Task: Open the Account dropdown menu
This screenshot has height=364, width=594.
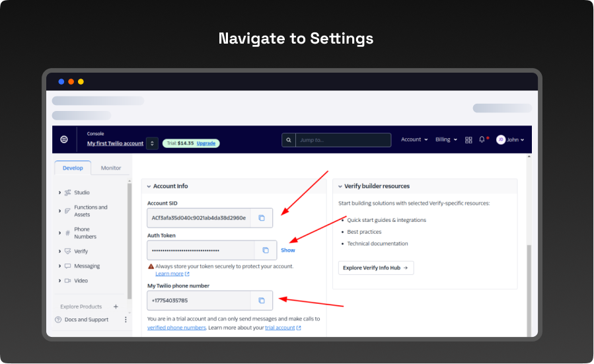Action: [414, 140]
